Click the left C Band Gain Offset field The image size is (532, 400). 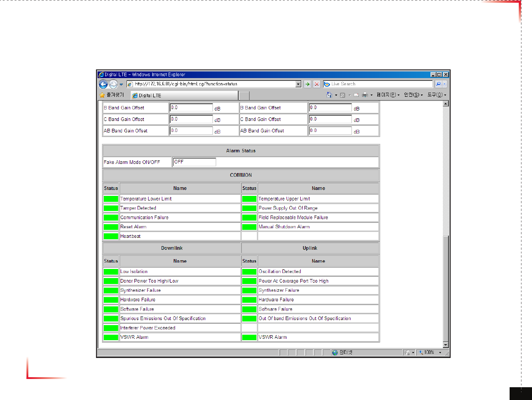191,119
